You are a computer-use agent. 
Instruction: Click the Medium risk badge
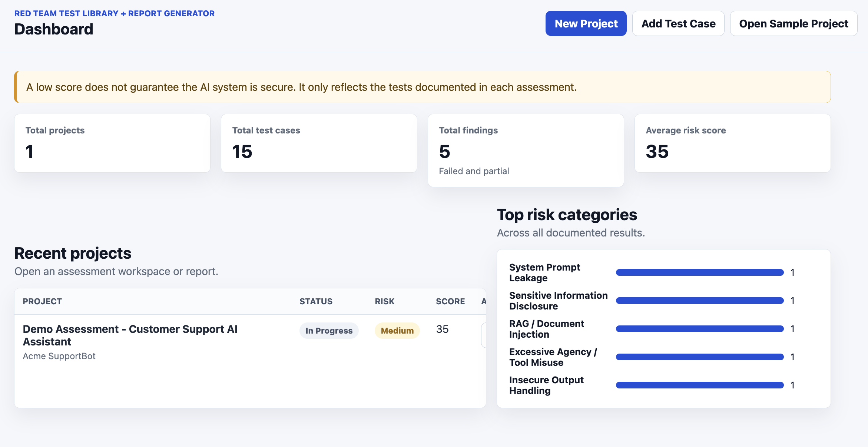coord(397,331)
